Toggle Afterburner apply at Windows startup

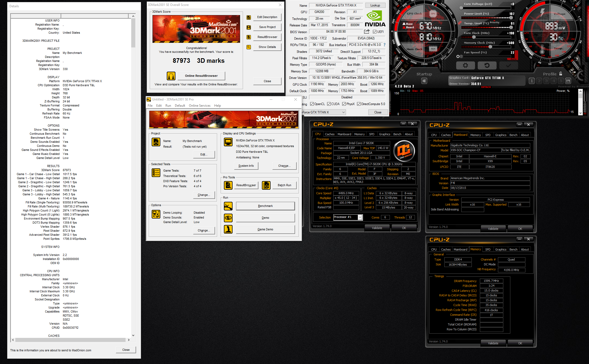click(x=424, y=81)
